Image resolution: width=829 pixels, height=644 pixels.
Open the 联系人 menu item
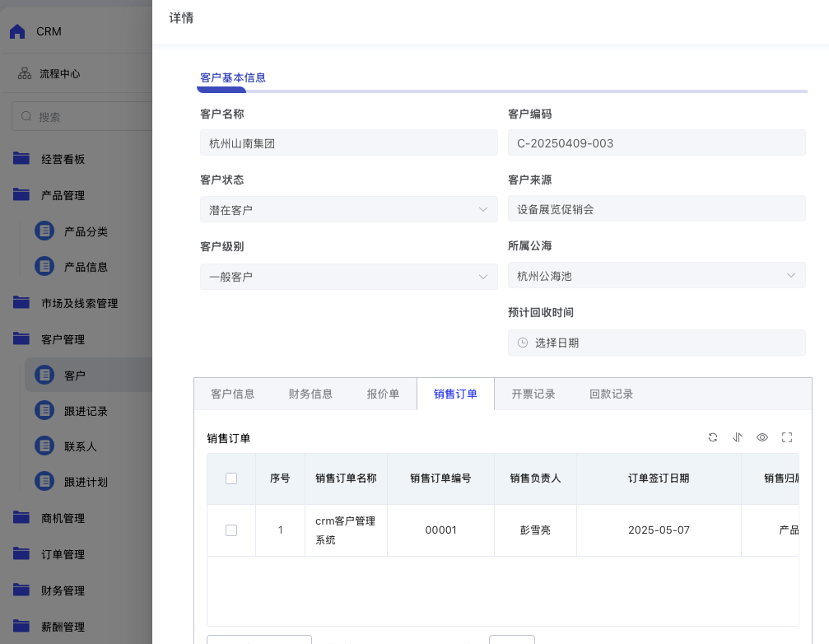[81, 446]
